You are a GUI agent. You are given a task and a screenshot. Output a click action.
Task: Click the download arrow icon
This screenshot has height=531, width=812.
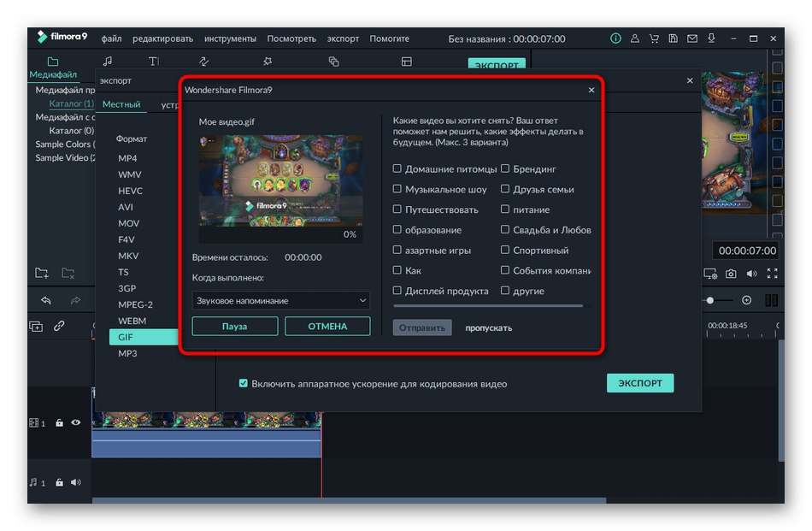coord(711,38)
